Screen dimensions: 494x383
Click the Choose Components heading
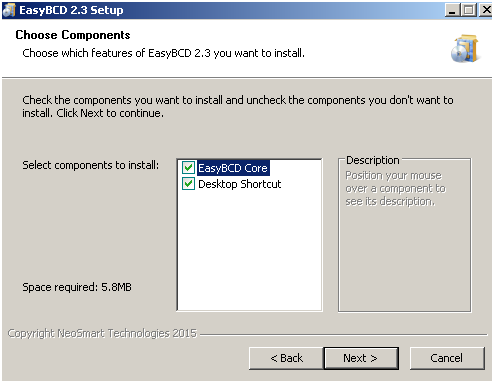tap(73, 35)
